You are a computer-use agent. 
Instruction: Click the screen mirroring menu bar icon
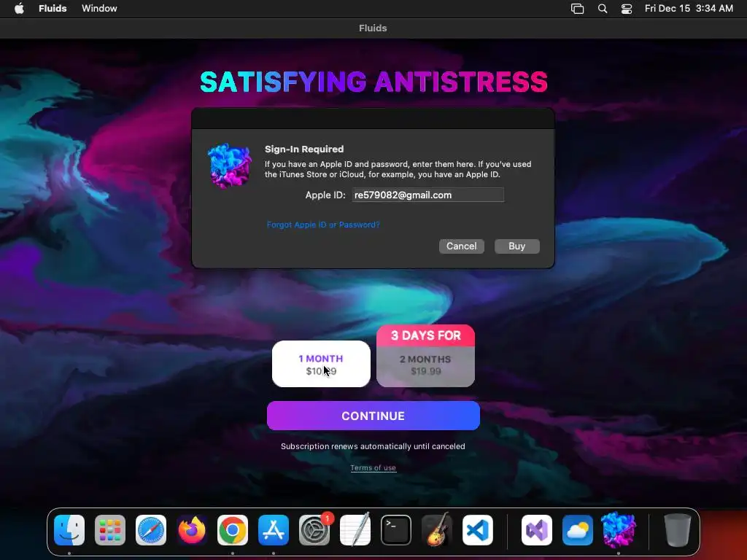click(578, 9)
